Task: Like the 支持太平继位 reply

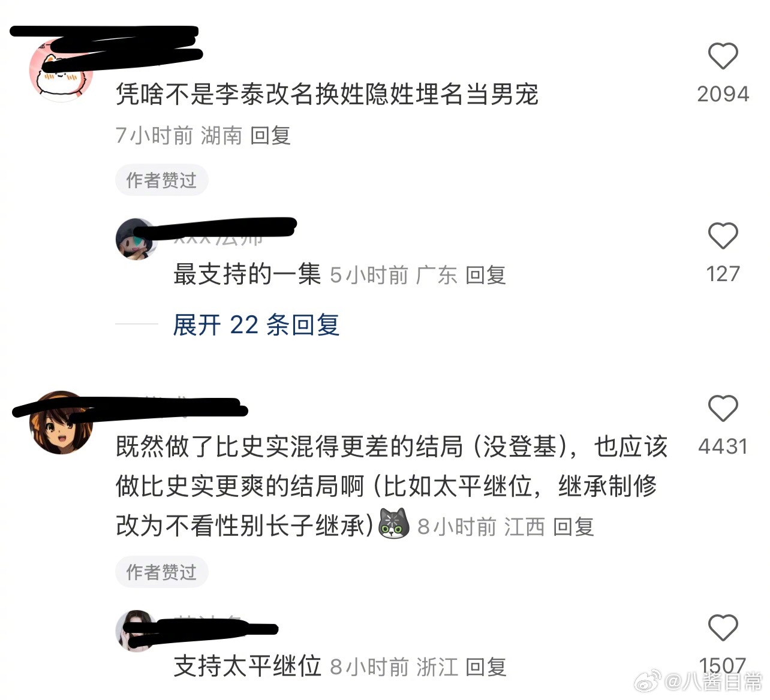Action: (x=723, y=627)
